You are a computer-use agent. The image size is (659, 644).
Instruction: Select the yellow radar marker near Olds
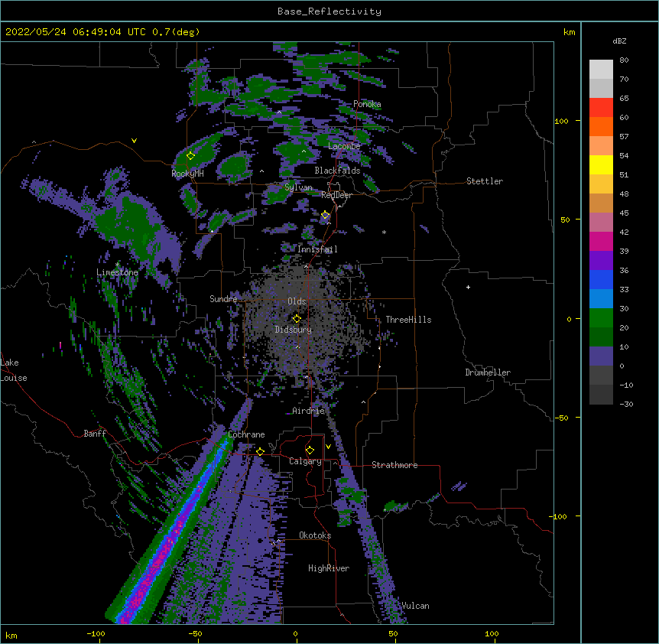(x=297, y=318)
